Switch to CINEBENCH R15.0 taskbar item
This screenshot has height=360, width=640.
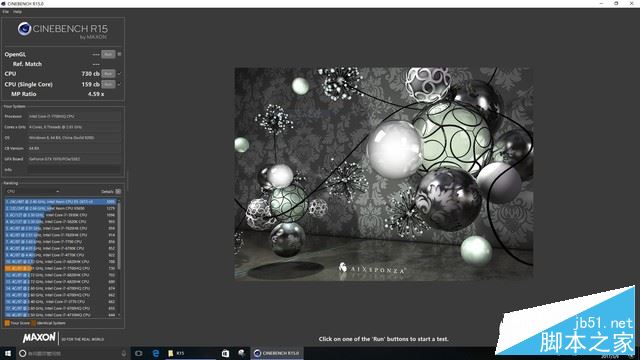[277, 353]
